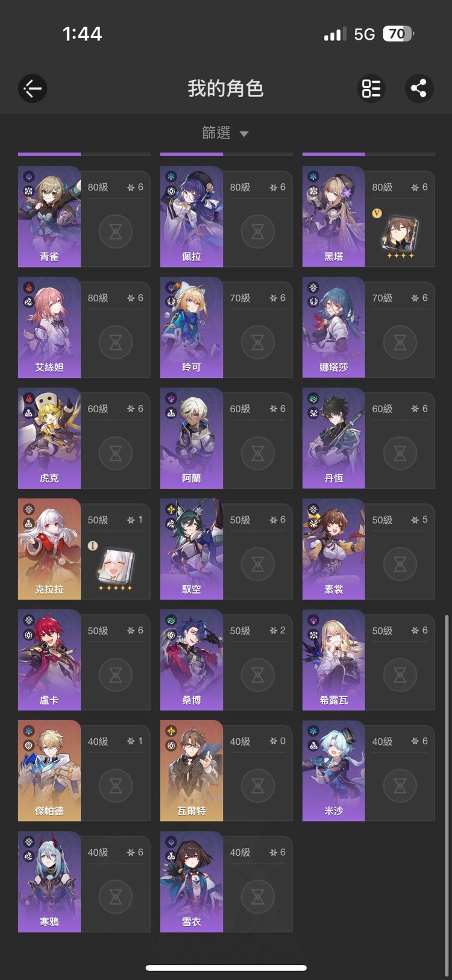This screenshot has width=452, height=980.
Task: Select the 瓦爾特 character card
Action: pos(226,771)
